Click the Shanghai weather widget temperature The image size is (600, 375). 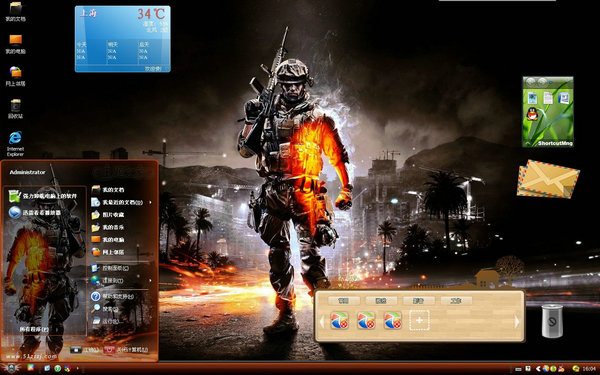[151, 14]
